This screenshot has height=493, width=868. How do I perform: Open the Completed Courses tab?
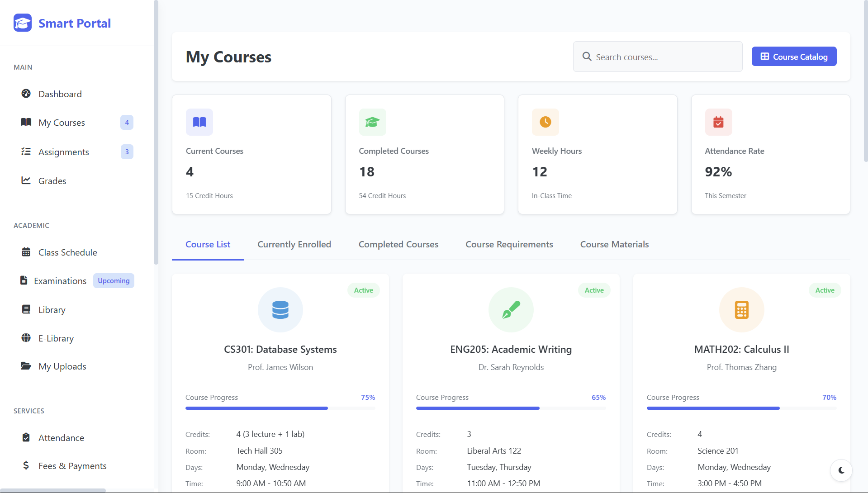[x=398, y=244]
